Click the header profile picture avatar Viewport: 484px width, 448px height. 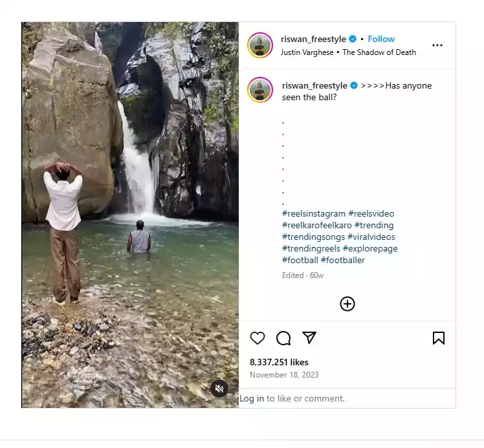point(260,45)
